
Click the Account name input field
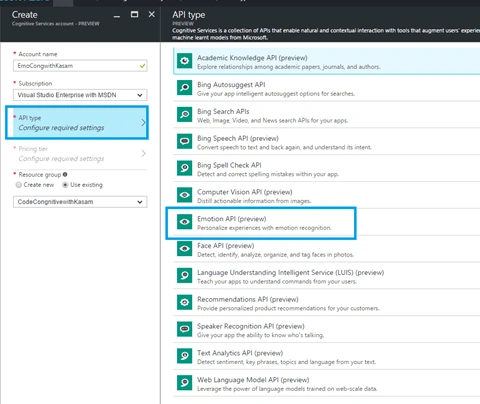(x=80, y=66)
